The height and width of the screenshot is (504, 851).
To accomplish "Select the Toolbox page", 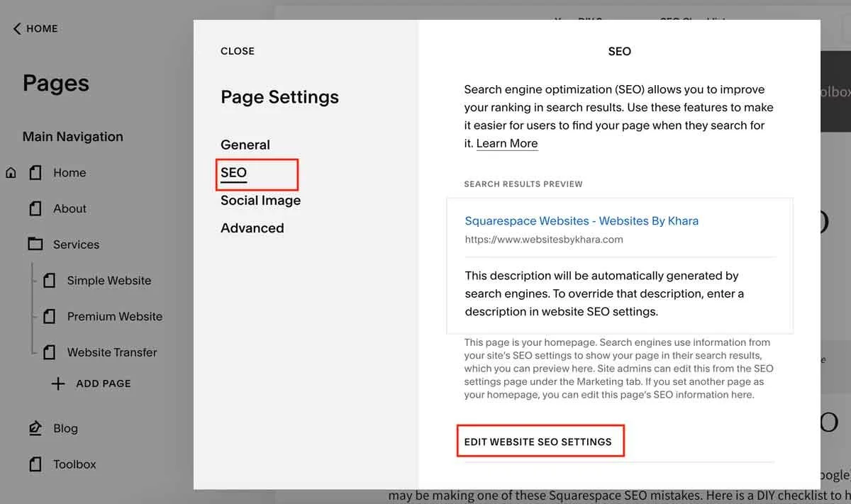I will click(x=74, y=464).
